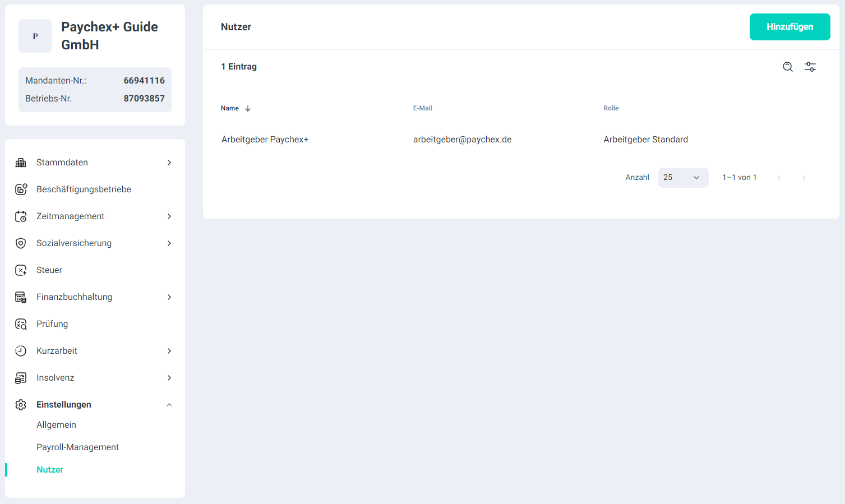845x504 pixels.
Task: Click the 1 Eintrag count label
Action: coord(239,67)
